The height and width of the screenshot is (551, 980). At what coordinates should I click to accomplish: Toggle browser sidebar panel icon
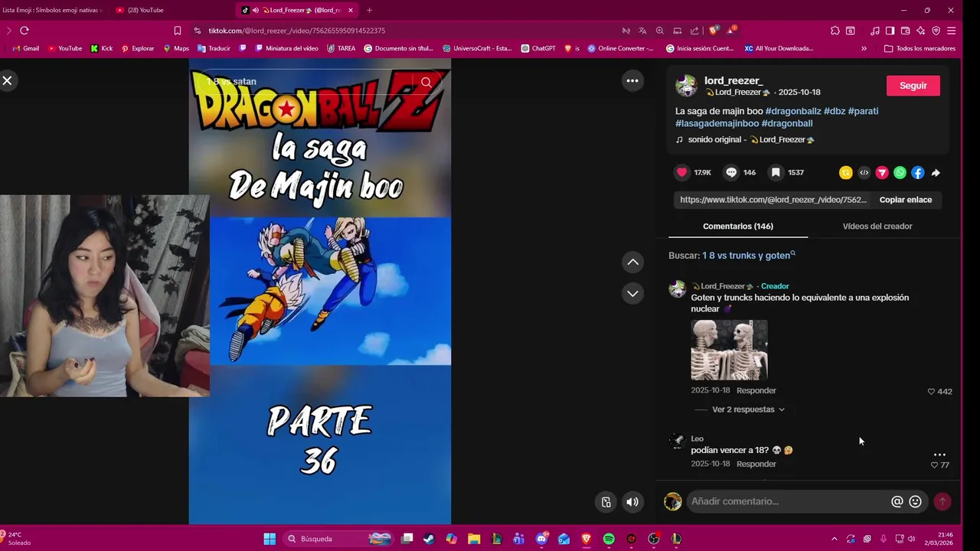click(890, 31)
